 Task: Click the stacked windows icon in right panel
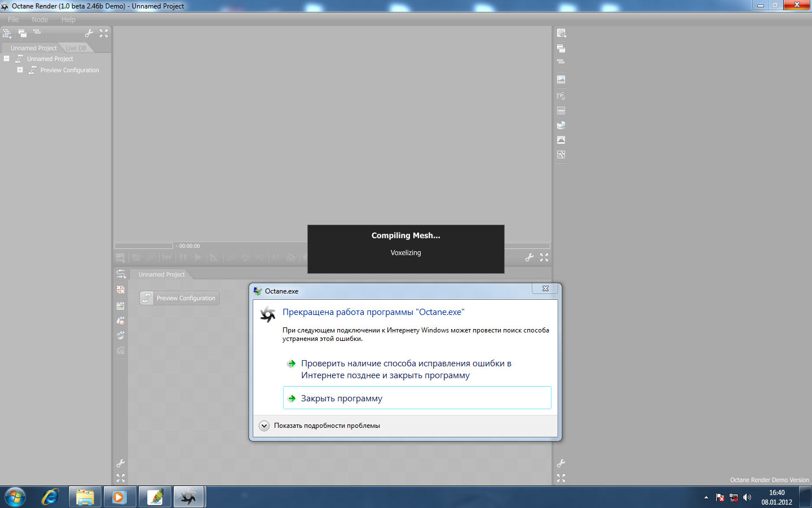click(561, 49)
